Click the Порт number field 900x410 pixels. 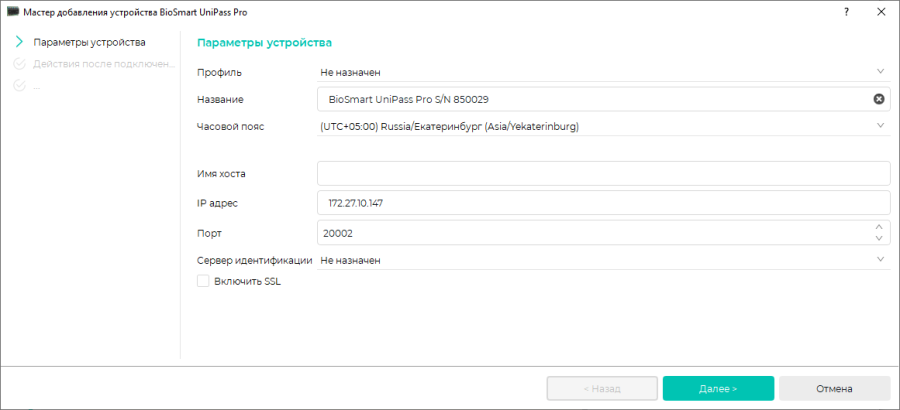[603, 233]
